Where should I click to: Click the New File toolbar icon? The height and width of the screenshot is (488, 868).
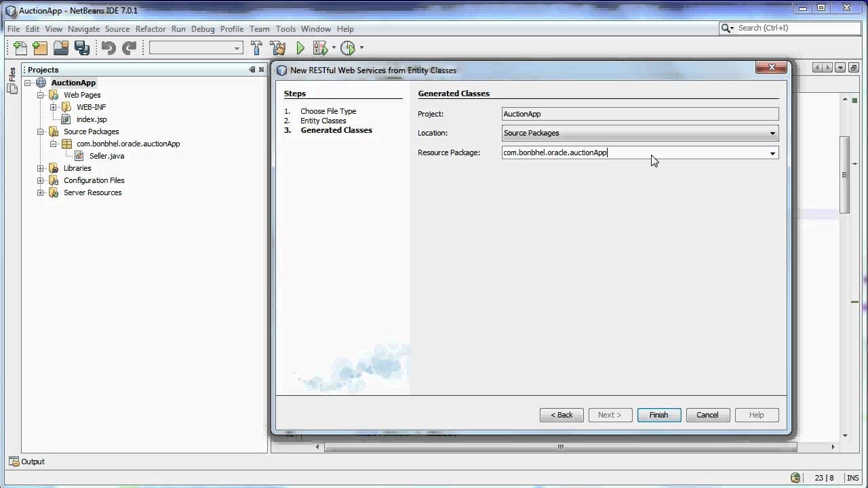click(20, 47)
